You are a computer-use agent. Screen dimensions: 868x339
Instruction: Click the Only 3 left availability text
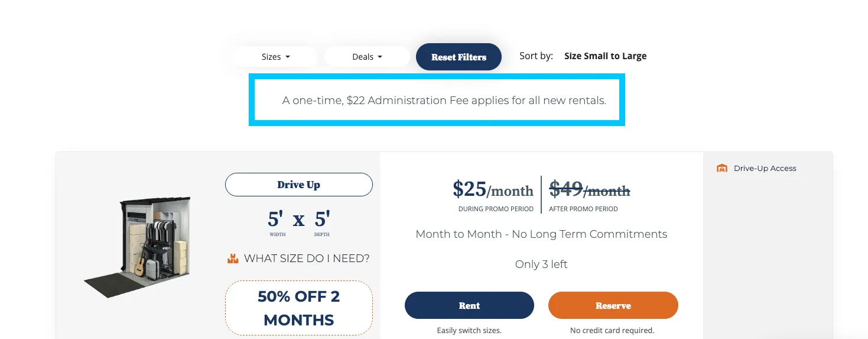541,264
